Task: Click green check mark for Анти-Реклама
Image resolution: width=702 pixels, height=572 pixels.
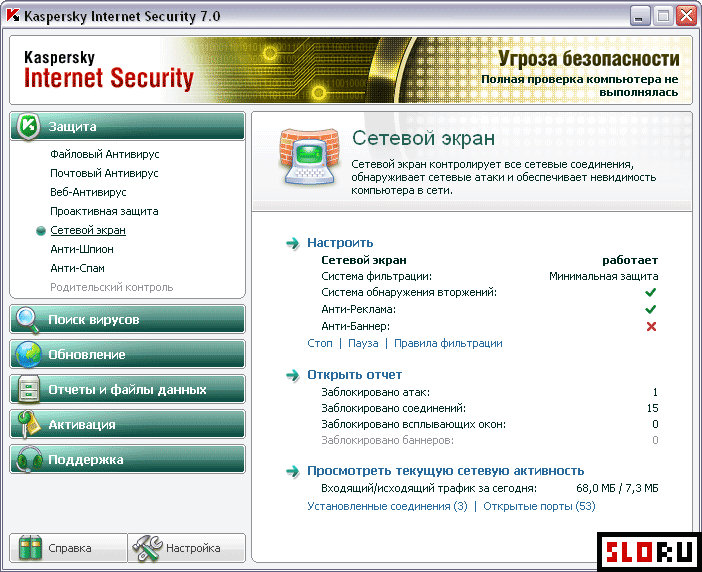Action: (x=651, y=309)
